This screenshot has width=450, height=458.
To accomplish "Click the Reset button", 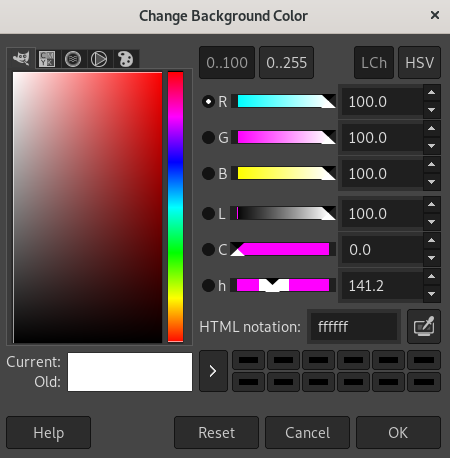I will [216, 433].
